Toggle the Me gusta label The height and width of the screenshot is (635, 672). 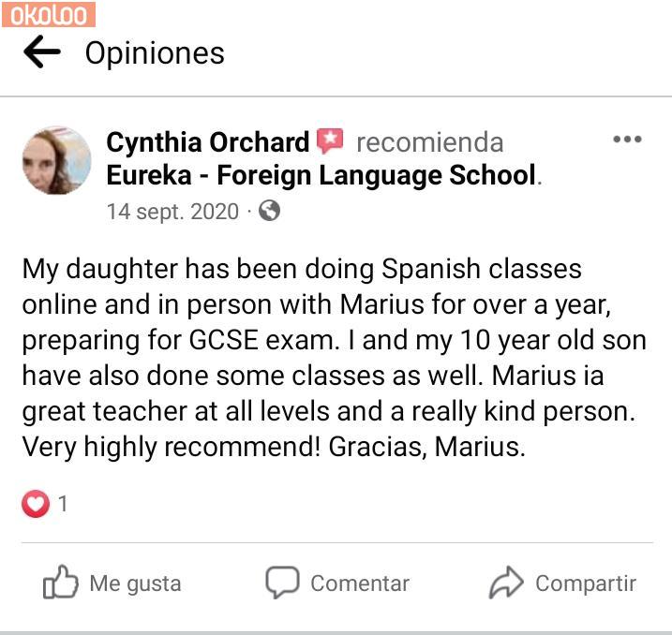(x=135, y=583)
